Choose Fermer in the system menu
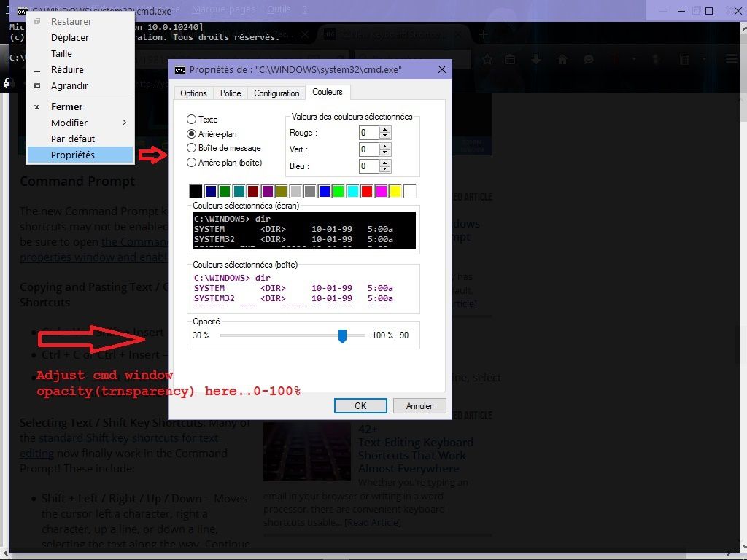This screenshot has width=747, height=560. (80, 106)
